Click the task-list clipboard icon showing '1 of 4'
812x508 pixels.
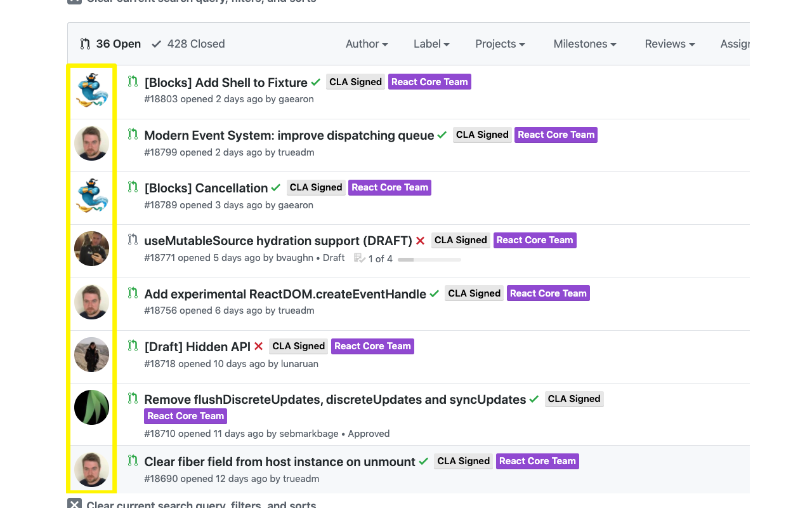tap(360, 259)
